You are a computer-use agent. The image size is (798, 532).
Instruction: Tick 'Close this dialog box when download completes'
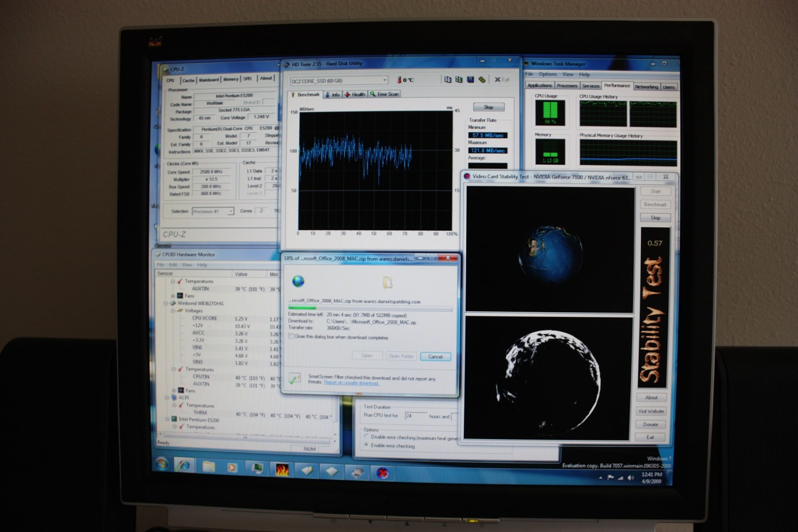click(291, 337)
